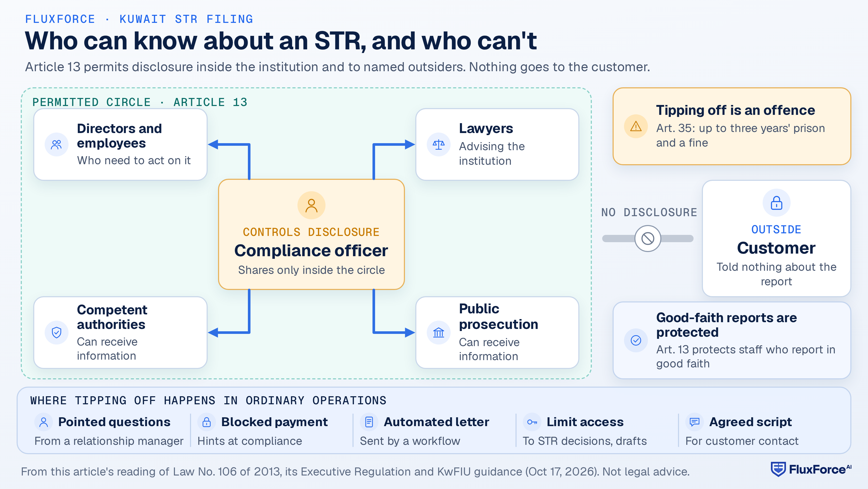This screenshot has width=868, height=489.
Task: Click the padlock icon above Outside Customer
Action: coord(776,203)
